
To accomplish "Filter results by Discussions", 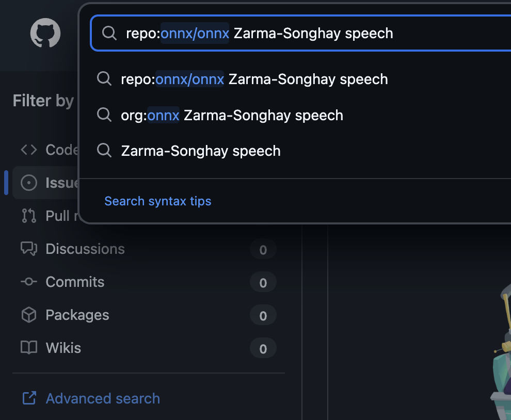I will tap(85, 249).
